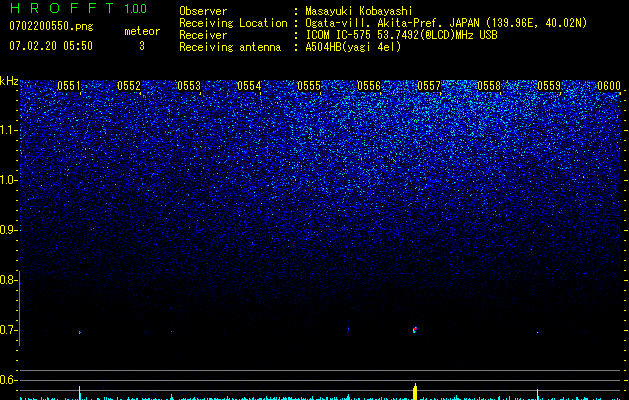
Task: Click observer name Masayuki Kobayashi
Action: (359, 11)
